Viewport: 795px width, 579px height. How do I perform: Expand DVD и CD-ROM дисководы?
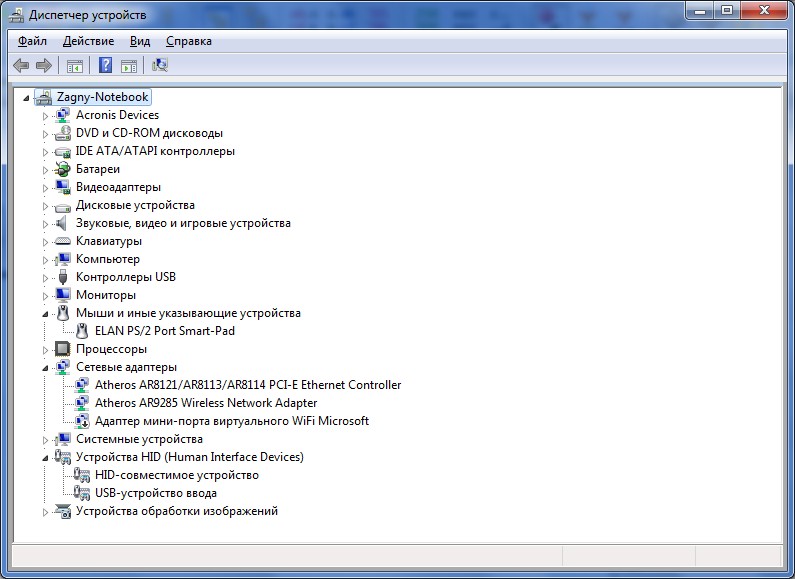click(x=45, y=134)
